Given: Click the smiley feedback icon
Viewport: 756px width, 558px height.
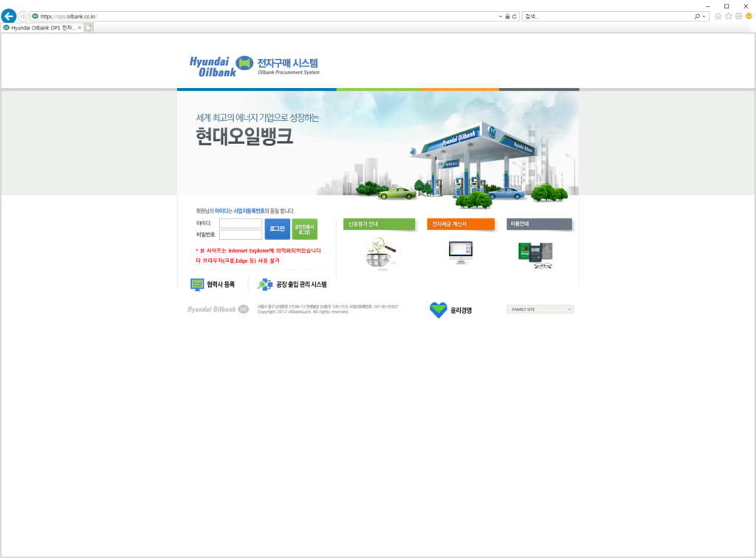Looking at the screenshot, I should (x=749, y=16).
